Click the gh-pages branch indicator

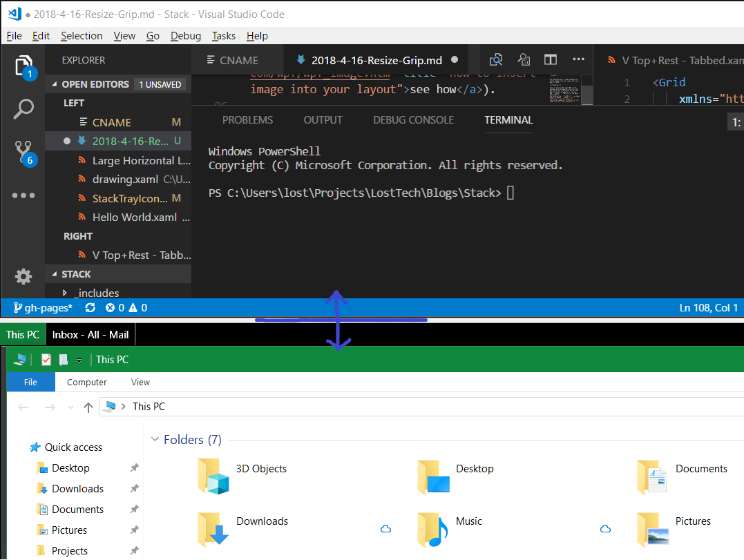point(43,308)
